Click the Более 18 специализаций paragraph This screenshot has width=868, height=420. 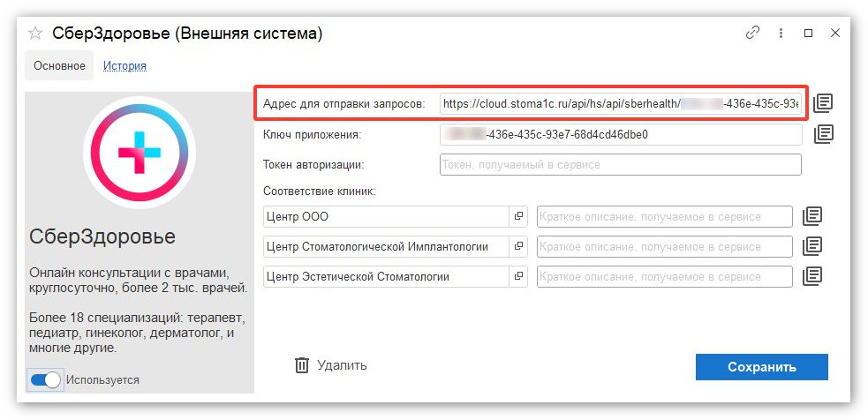tap(137, 334)
